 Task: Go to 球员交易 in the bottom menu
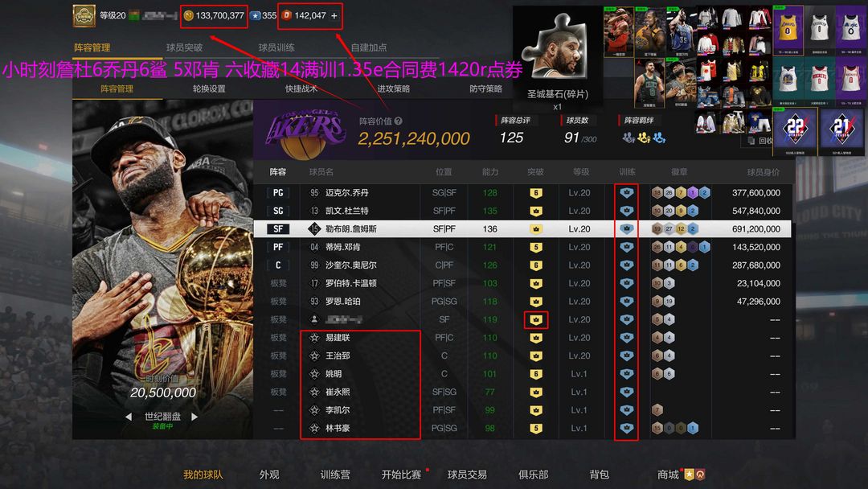click(467, 475)
